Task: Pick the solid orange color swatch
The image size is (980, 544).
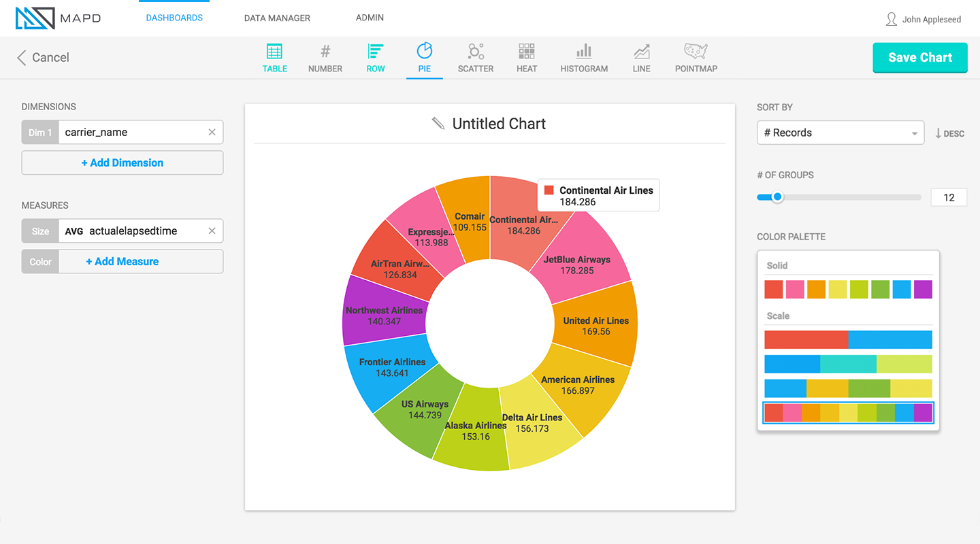Action: pos(816,289)
